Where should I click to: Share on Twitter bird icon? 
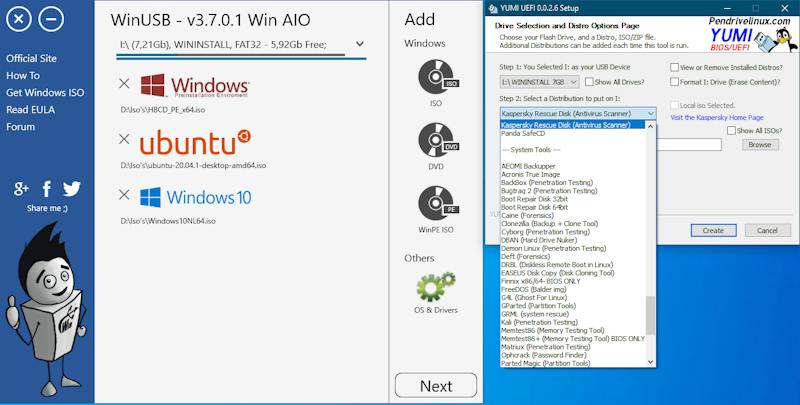coord(72,189)
